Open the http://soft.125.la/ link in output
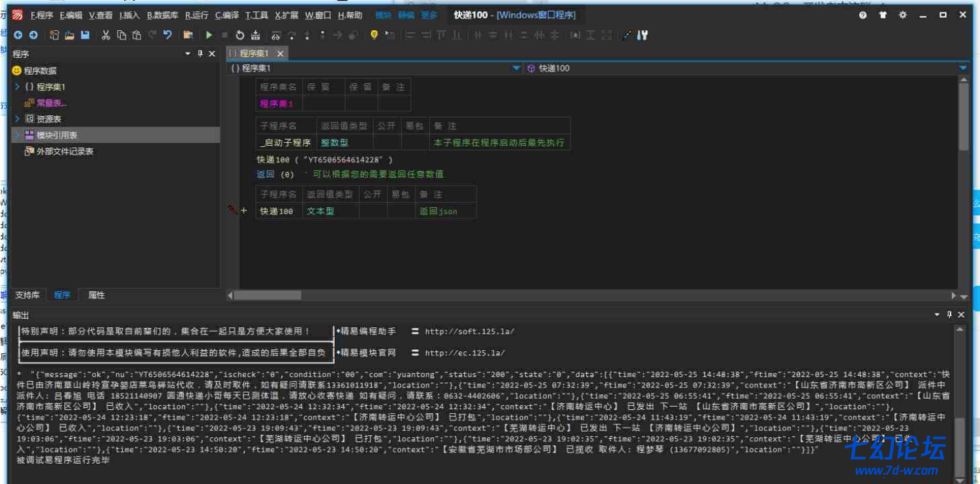Screen dimensions: 980x484 tap(469, 332)
